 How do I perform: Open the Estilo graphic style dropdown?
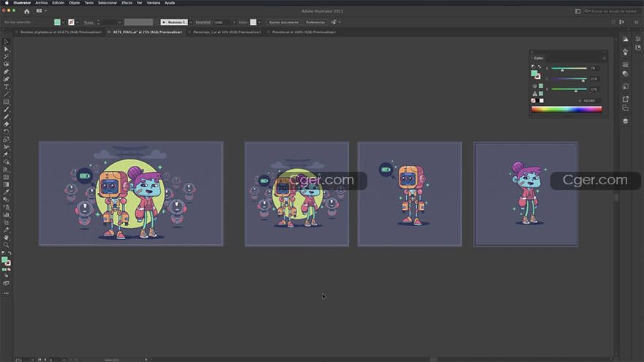(x=259, y=22)
